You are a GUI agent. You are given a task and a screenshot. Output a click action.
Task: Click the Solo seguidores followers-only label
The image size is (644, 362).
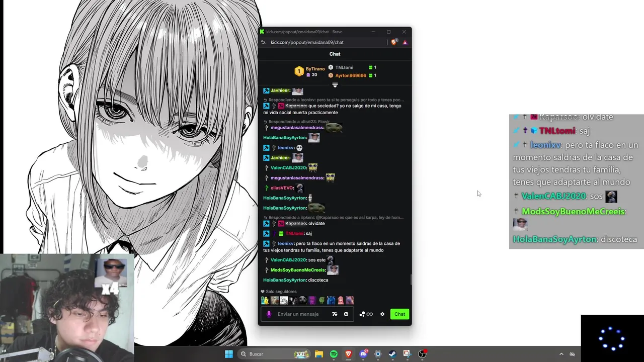281,292
